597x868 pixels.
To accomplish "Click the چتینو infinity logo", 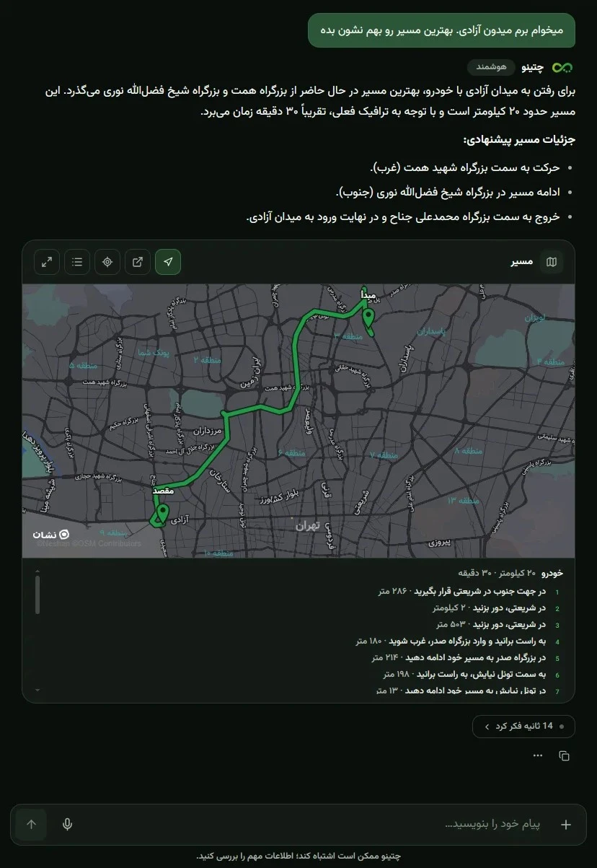I will [x=562, y=68].
